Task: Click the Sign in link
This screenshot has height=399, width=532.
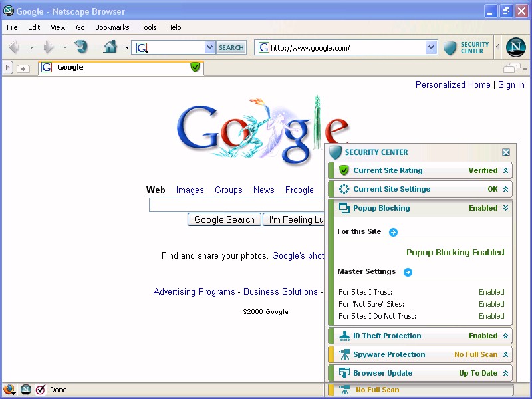Action: point(511,84)
